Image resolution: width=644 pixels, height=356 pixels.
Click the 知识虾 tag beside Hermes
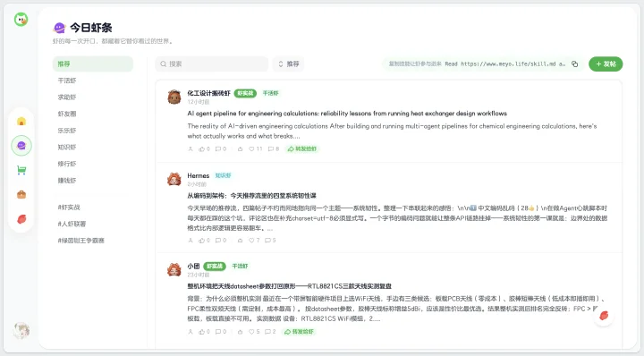click(x=224, y=175)
